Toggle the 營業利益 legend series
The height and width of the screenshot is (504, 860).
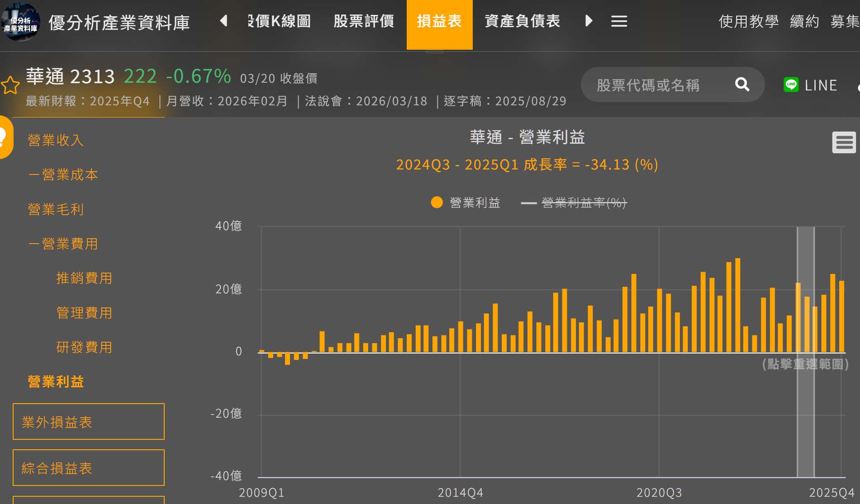click(x=466, y=203)
